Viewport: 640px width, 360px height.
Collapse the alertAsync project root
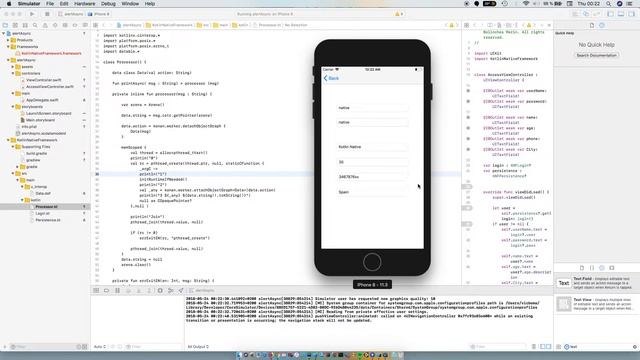4,33
